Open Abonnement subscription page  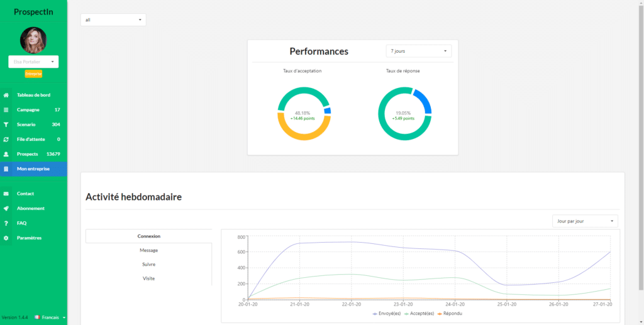click(x=34, y=209)
